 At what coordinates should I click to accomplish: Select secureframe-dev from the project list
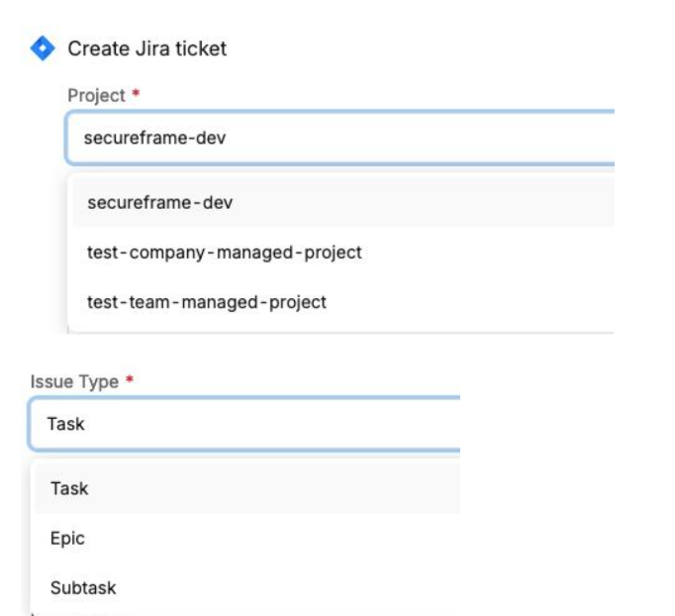click(x=343, y=202)
